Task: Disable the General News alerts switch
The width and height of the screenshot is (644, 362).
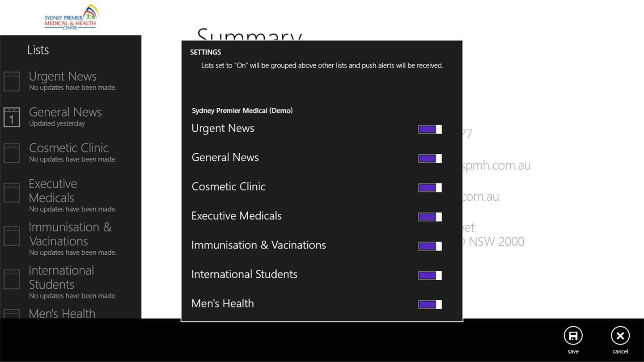Action: [430, 158]
